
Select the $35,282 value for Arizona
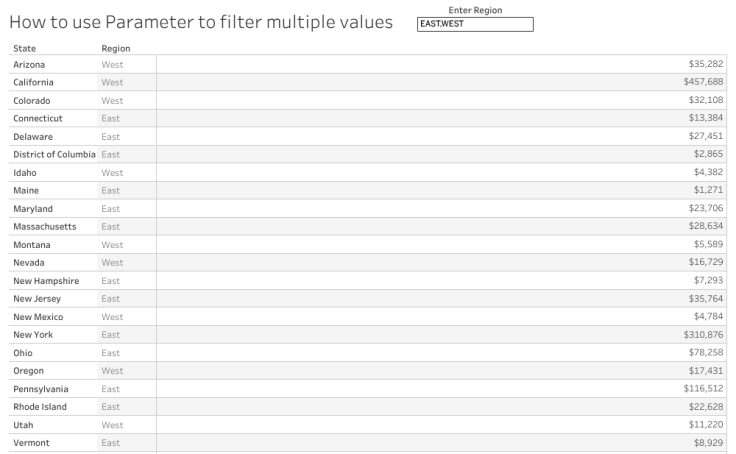tap(705, 64)
